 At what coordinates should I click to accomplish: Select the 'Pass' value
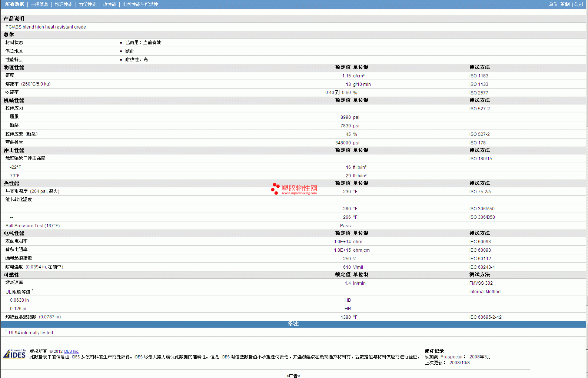click(345, 226)
